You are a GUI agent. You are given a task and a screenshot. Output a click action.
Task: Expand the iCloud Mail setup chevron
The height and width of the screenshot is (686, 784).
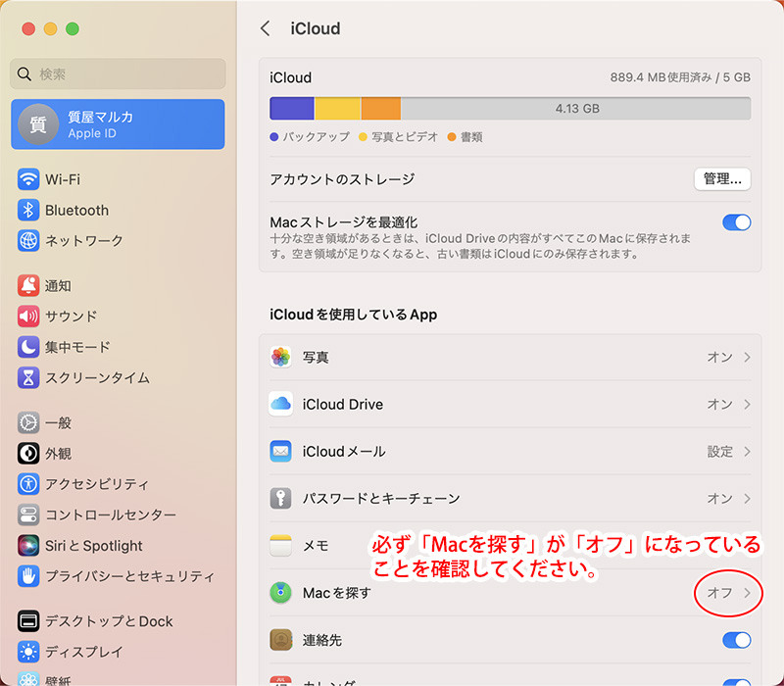click(x=748, y=452)
